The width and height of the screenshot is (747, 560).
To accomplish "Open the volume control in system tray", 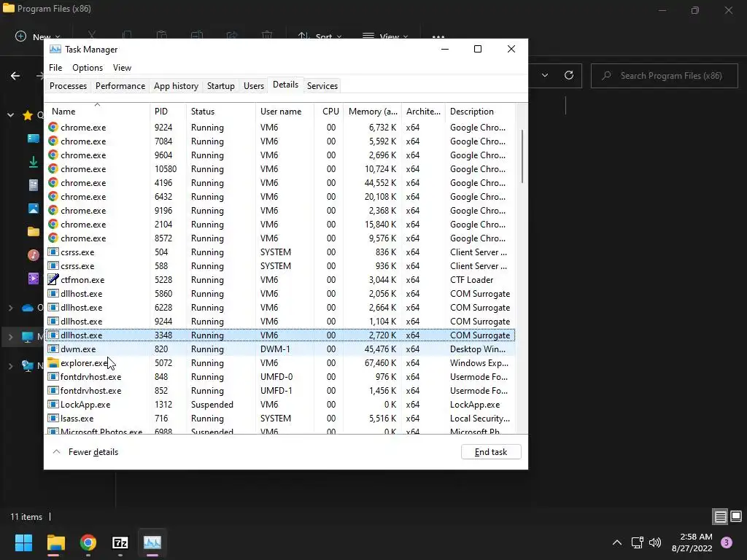I will 655,542.
